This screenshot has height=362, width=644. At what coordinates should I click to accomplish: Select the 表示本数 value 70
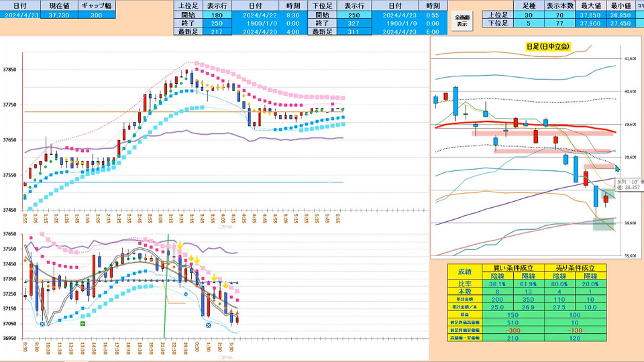point(559,15)
